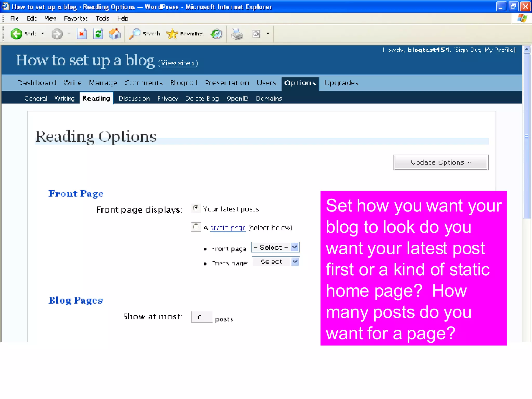
Task: Open the View menu
Action: (50, 18)
